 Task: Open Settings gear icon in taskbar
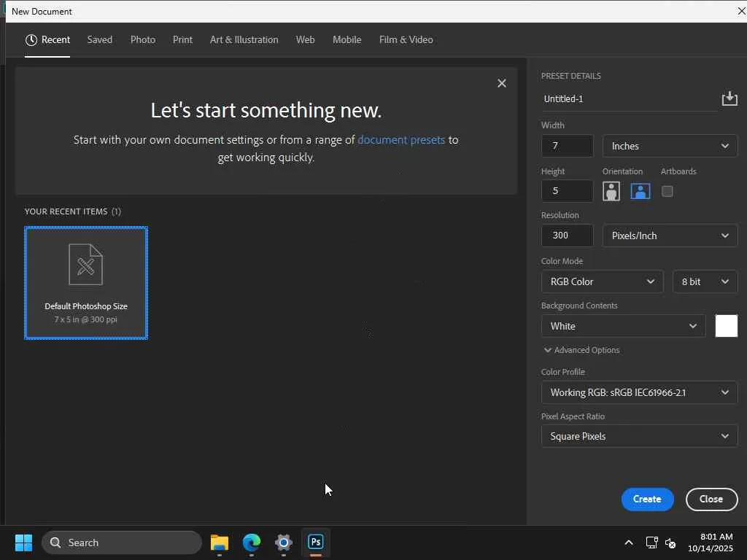pyautogui.click(x=284, y=542)
